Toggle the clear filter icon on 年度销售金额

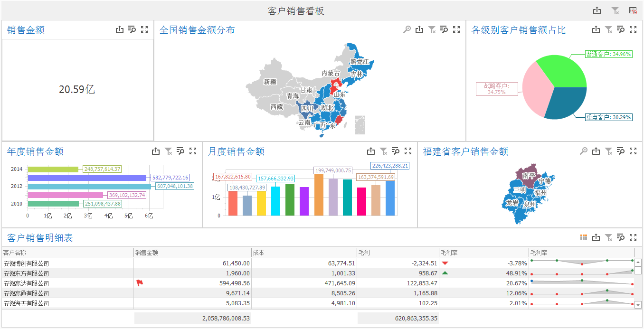[169, 151]
